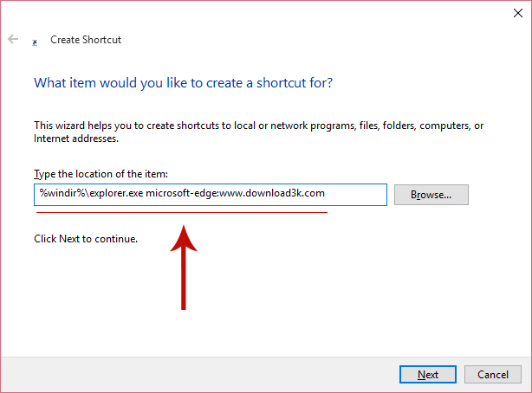Screen dimensions: 532x393
Task: Click the 'Create Shortcut' title text
Action: click(x=86, y=40)
